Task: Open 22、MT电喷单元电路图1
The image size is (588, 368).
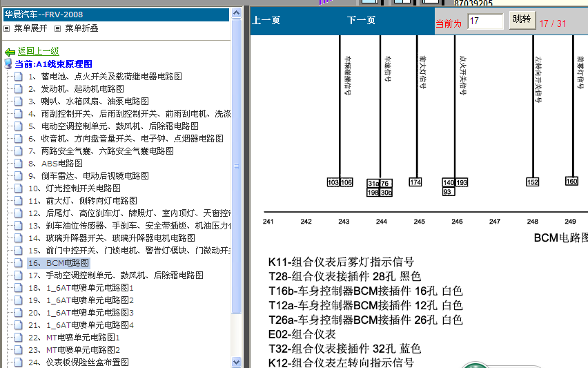Action: [x=74, y=337]
